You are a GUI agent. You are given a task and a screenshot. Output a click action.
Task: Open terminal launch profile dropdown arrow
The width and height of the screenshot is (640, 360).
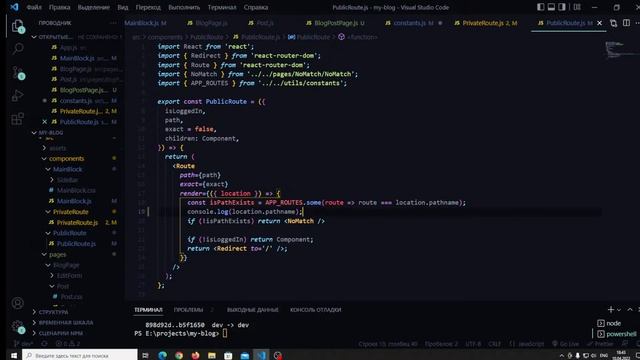tap(619, 310)
